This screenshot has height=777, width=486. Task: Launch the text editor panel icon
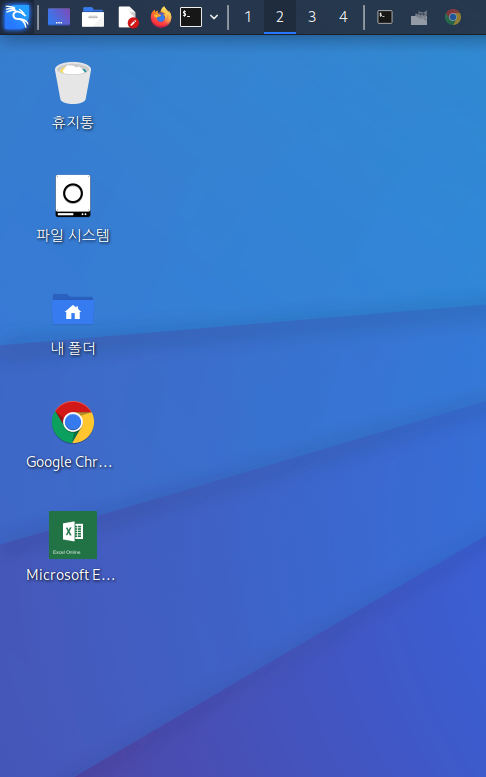point(127,17)
